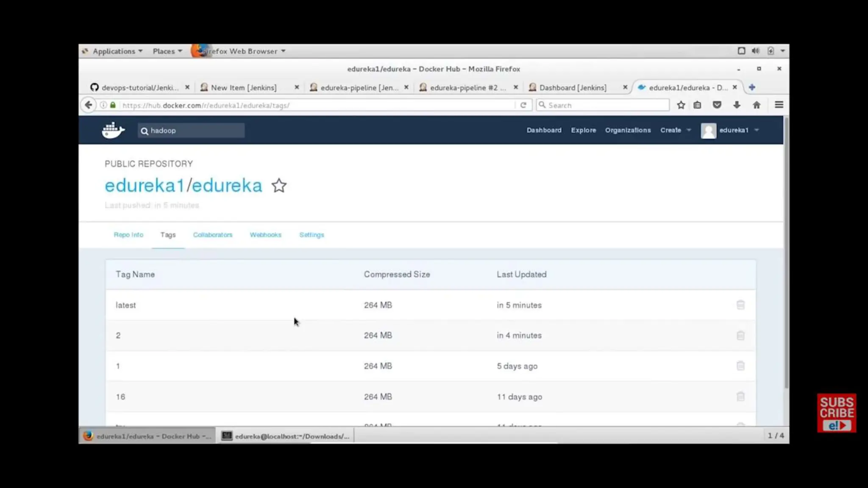Switch to terminal window in taskbar

pyautogui.click(x=286, y=436)
